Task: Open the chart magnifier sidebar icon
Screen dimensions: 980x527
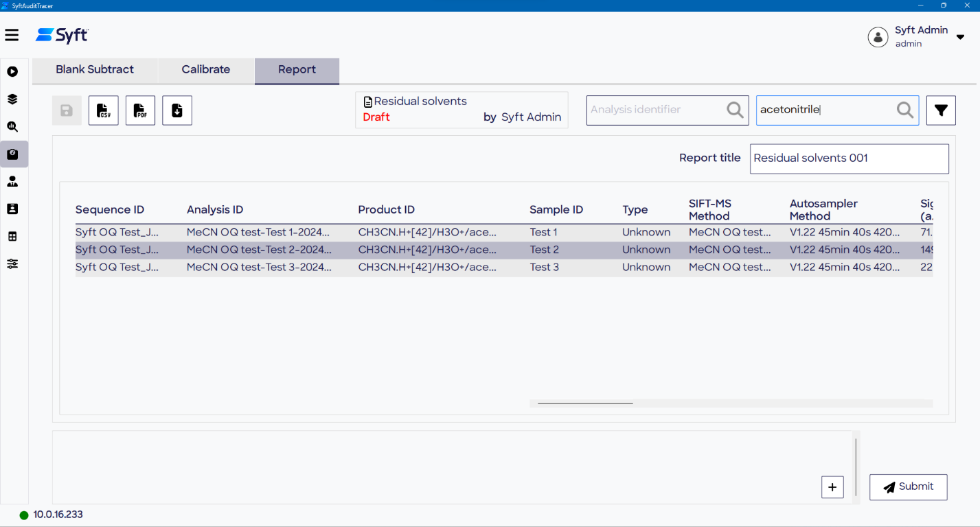Action: coord(12,127)
